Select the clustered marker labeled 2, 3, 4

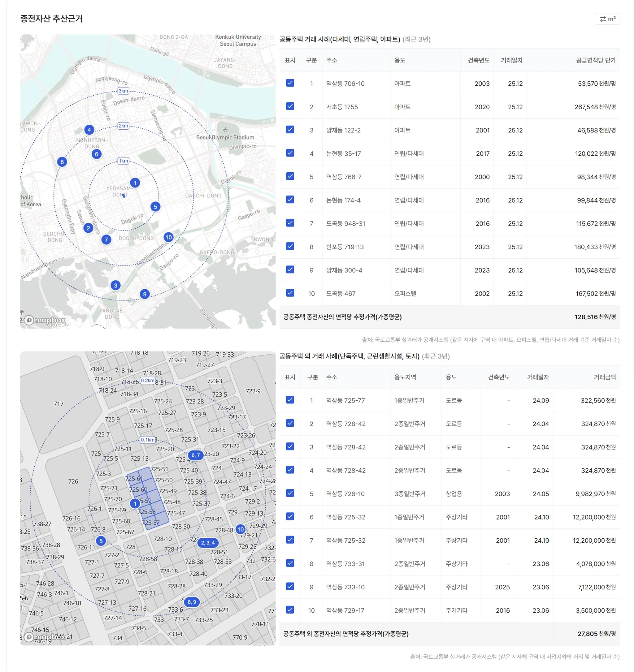[208, 543]
